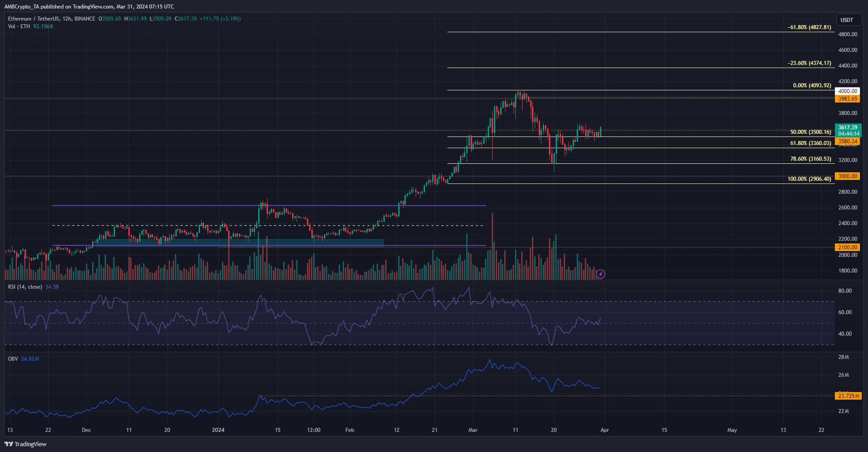Click the 2024 label on time axis

(218, 430)
